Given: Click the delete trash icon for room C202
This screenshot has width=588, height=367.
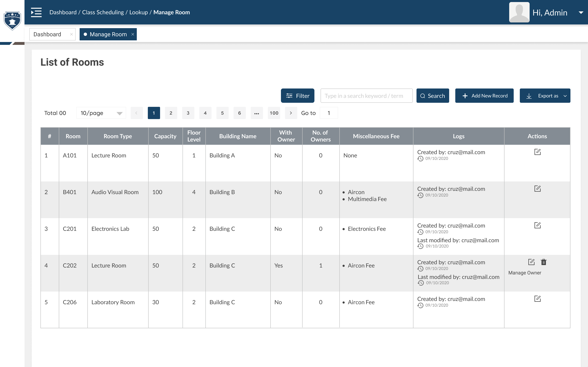Looking at the screenshot, I should click(543, 262).
